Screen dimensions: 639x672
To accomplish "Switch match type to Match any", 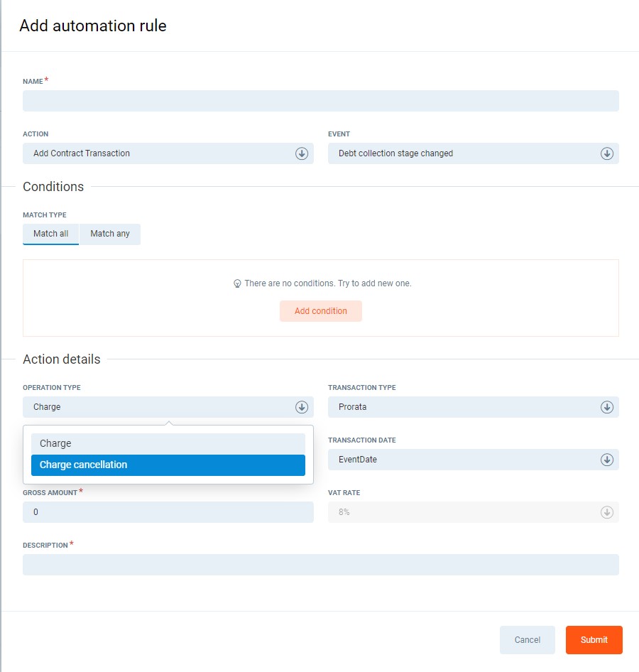I will click(x=110, y=234).
